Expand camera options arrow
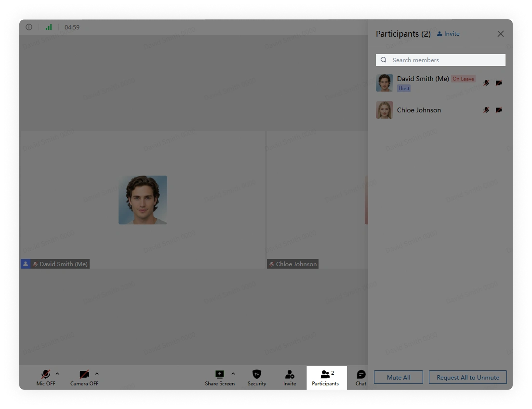The image size is (532, 409). pyautogui.click(x=97, y=374)
